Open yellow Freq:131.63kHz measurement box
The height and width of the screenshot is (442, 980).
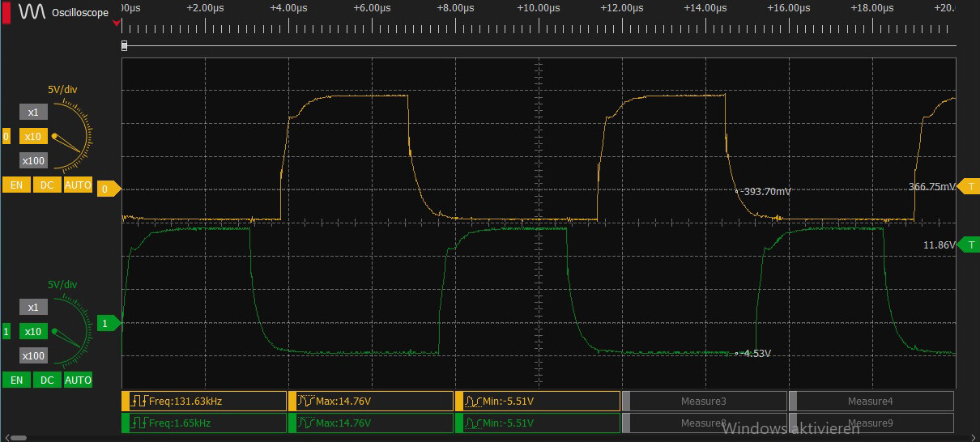pos(204,402)
